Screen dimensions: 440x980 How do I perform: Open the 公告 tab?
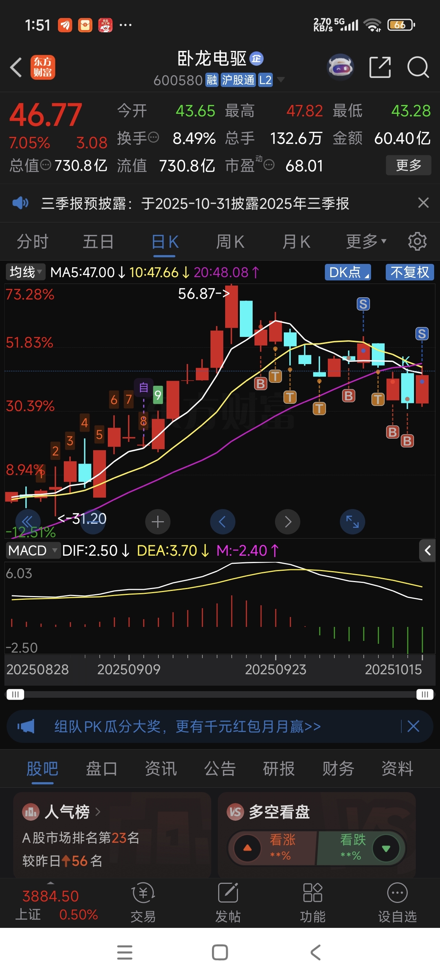[220, 769]
